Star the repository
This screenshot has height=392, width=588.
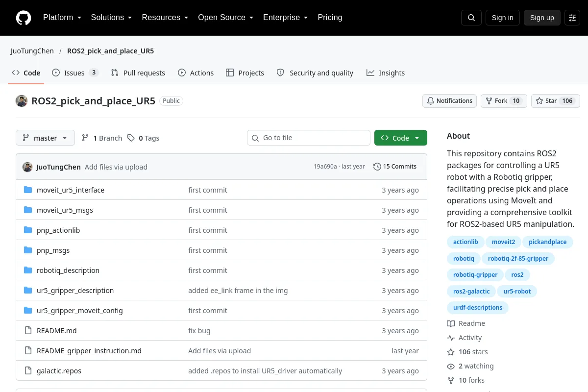click(x=556, y=100)
